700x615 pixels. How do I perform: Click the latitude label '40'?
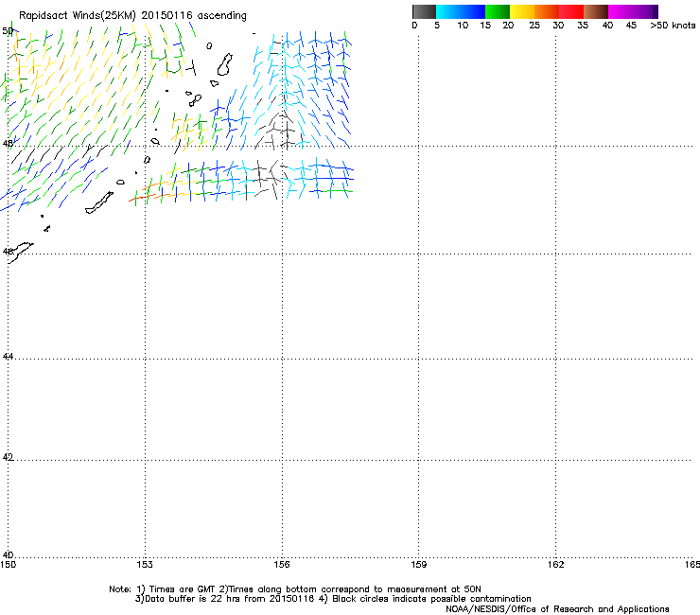(x=8, y=555)
